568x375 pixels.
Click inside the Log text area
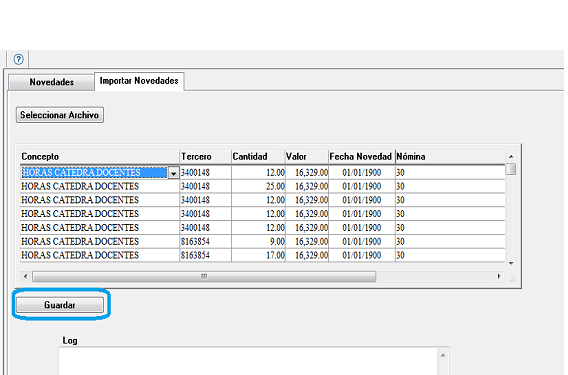[x=248, y=361]
